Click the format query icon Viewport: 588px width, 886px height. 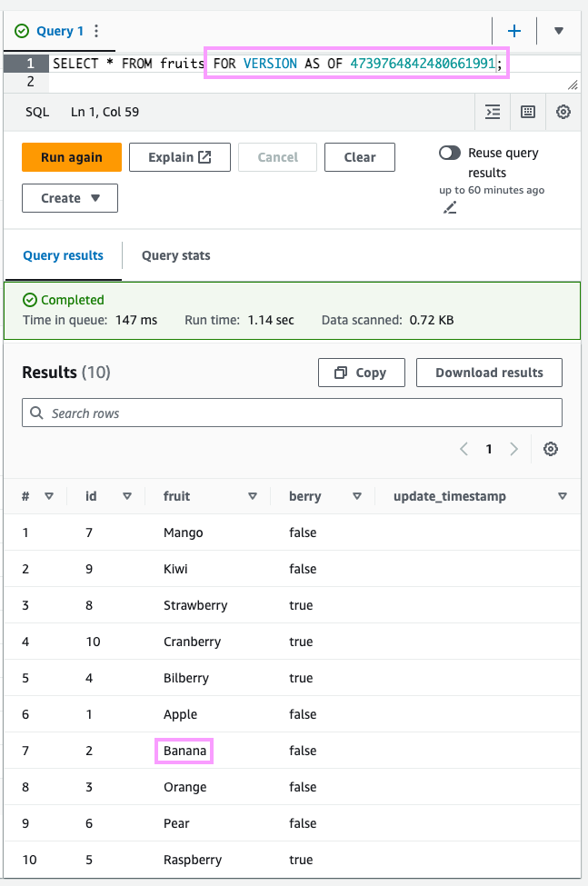coord(493,112)
